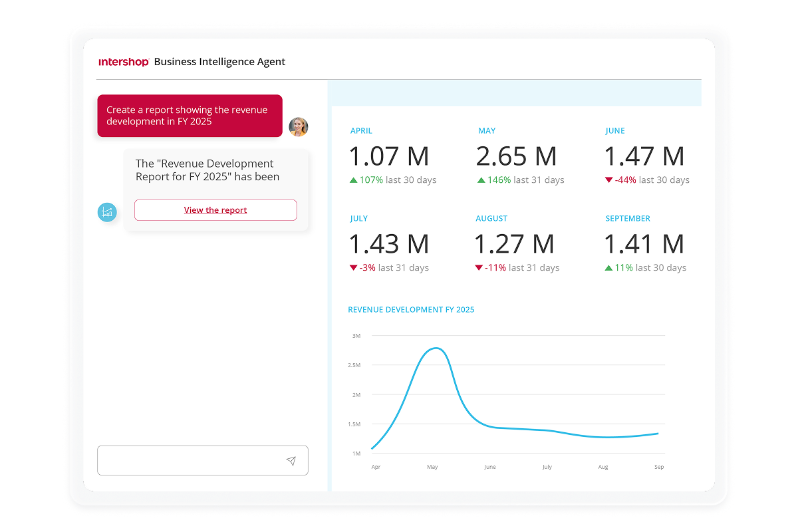
Task: Click the JULY label
Action: pyautogui.click(x=359, y=219)
